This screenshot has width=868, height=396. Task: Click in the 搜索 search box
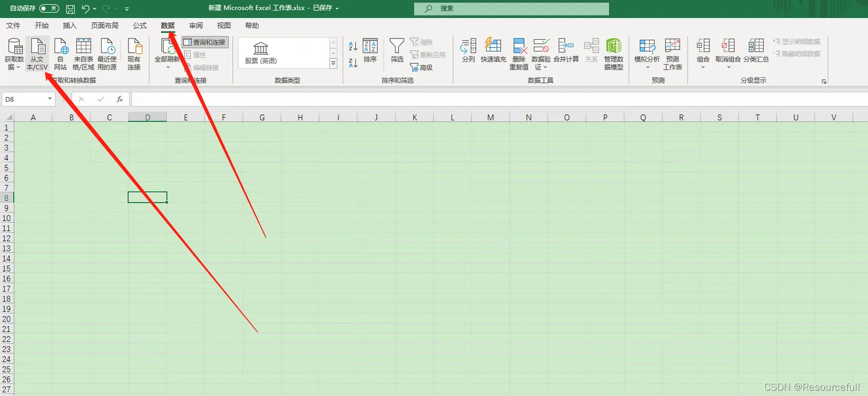(511, 9)
